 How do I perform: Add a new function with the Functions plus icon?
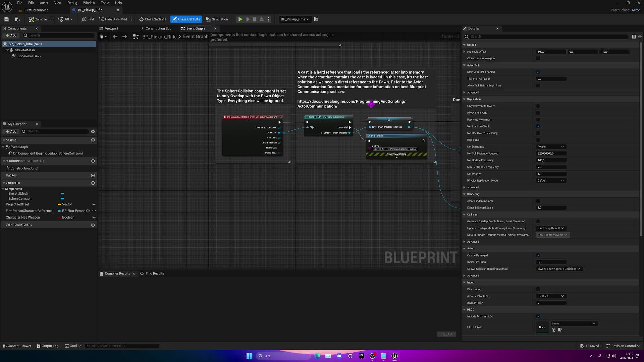point(93,161)
